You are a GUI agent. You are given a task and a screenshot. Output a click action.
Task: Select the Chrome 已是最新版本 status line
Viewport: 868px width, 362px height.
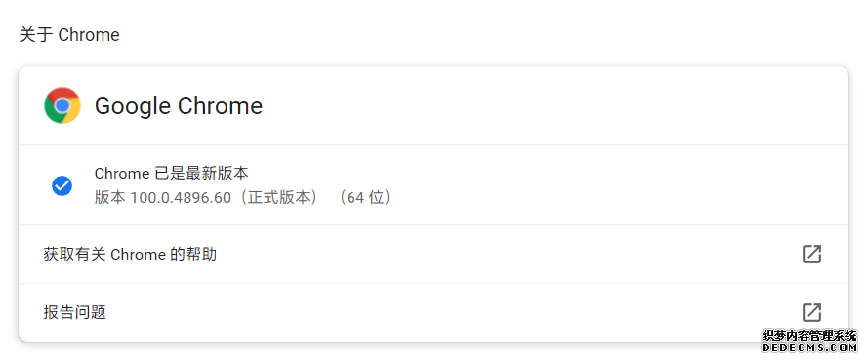point(172,174)
